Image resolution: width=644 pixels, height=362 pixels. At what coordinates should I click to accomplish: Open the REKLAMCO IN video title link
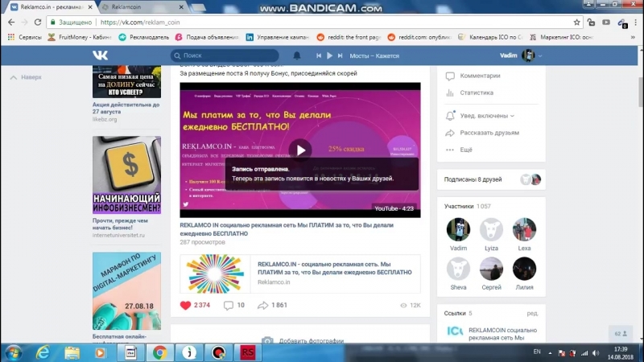[287, 229]
